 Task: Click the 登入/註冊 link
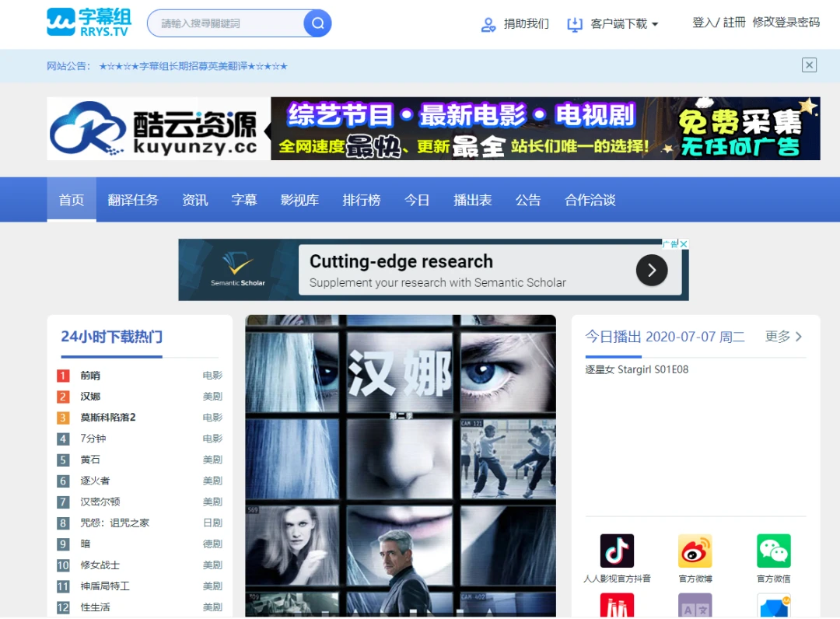(719, 23)
